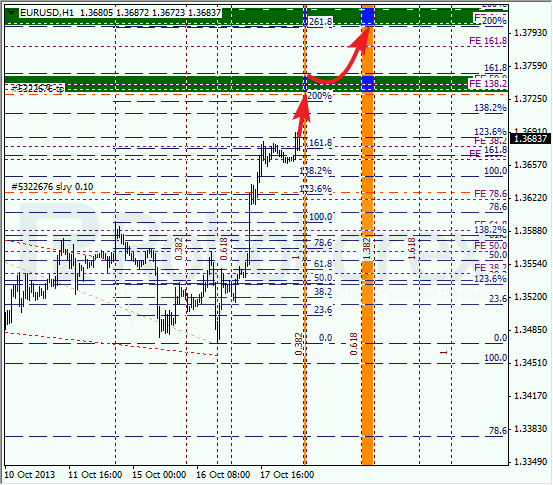Click the 17 Oct 16:00 time axis label
This screenshot has height=485, width=553.
[x=287, y=474]
